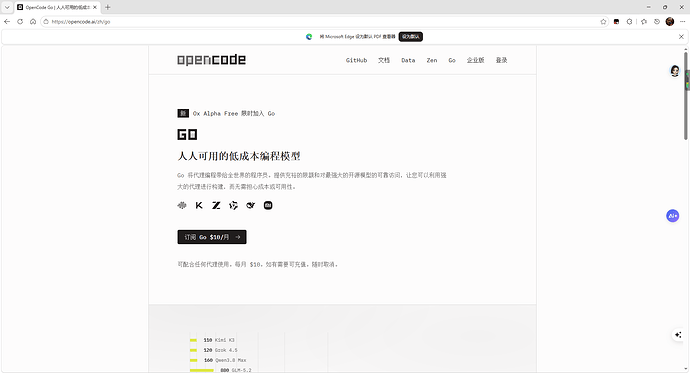Click the 设为默认 set default button
The image size is (690, 373).
[x=411, y=37]
